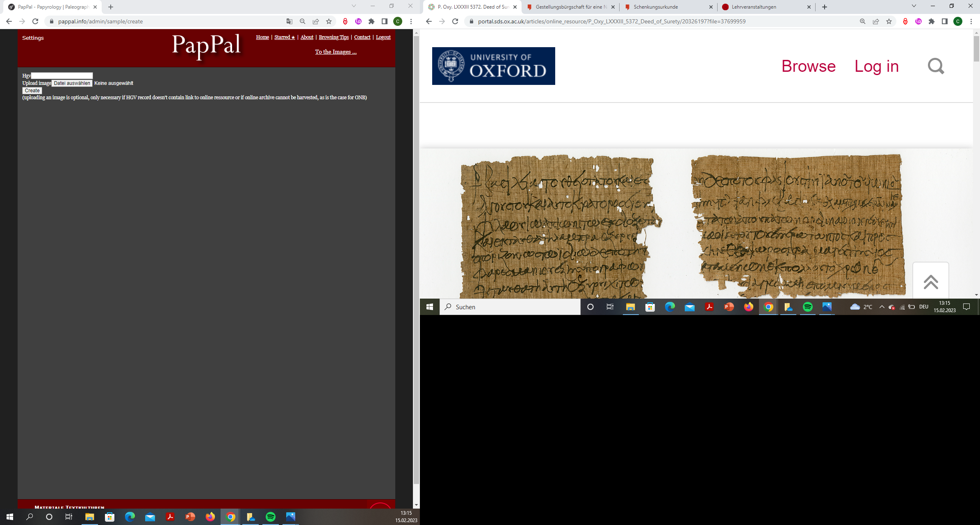This screenshot has height=525, width=980.
Task: Toggle side panel in PapPal browser window
Action: [385, 21]
